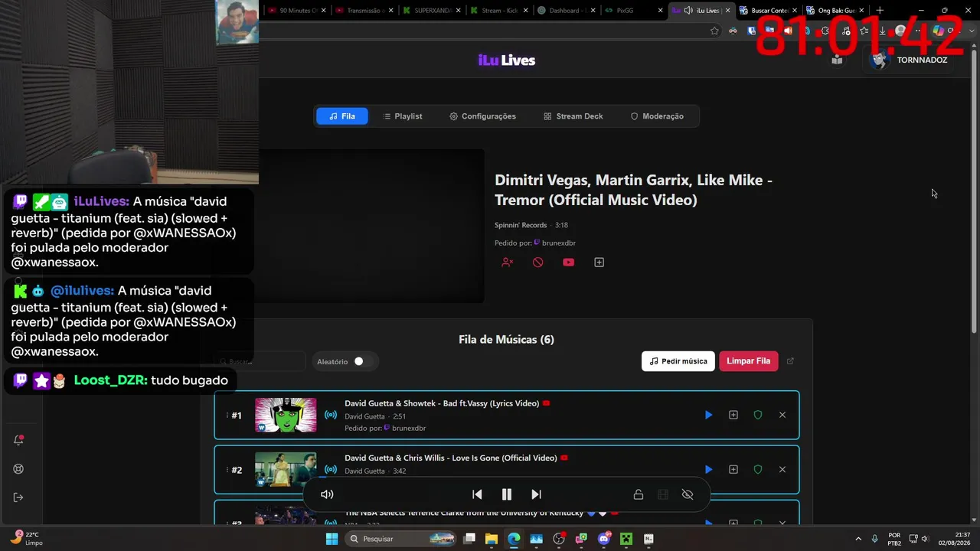This screenshot has width=980, height=551.
Task: Open the Moderação tab
Action: (x=657, y=116)
